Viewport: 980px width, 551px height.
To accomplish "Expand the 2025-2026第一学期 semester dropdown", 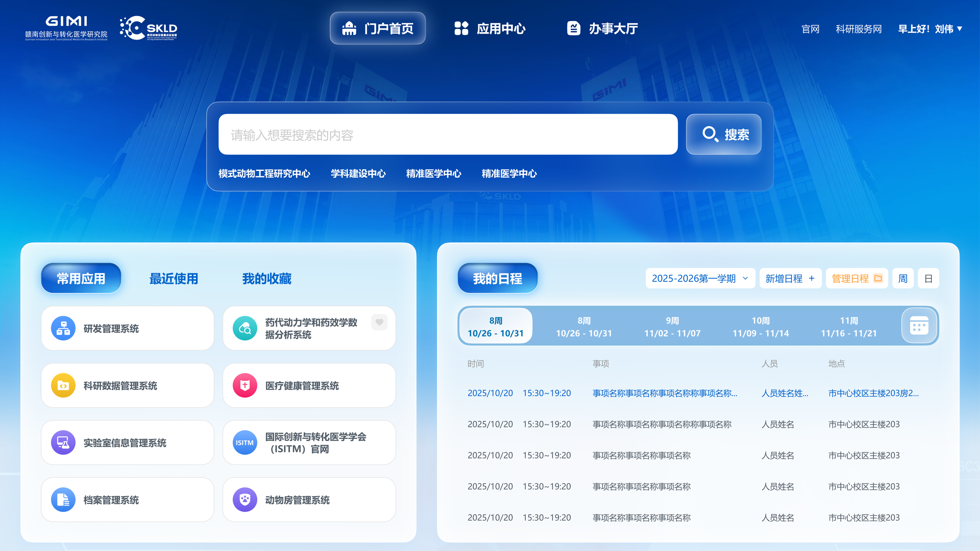I will [700, 278].
